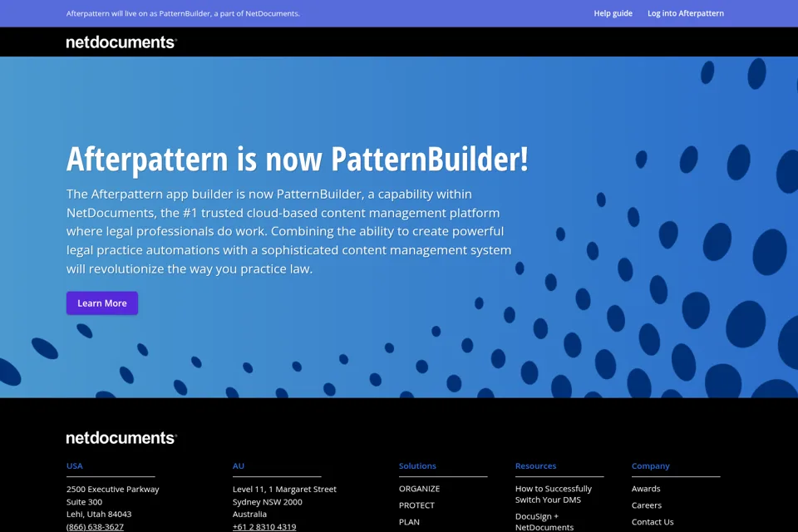
Task: Open How to Successfully Switch Your DMS
Action: pyautogui.click(x=554, y=495)
